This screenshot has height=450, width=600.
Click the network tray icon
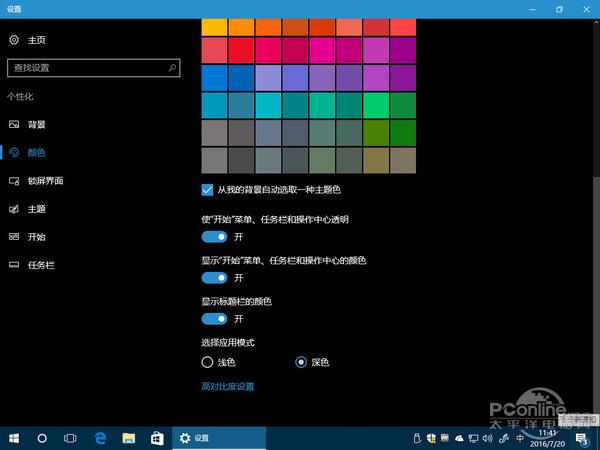pyautogui.click(x=473, y=438)
